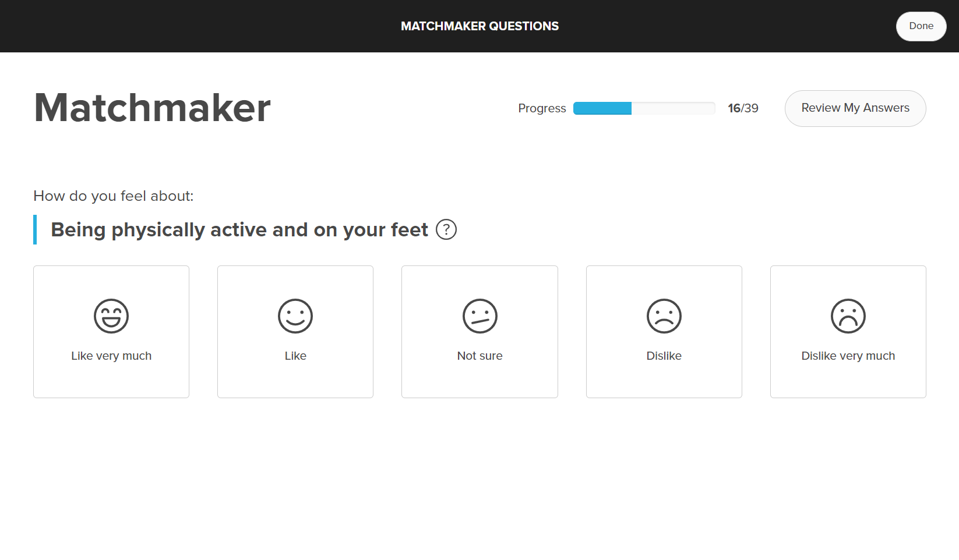Click the "How do you feel about:" prompt
The width and height of the screenshot is (959, 560).
pos(113,196)
